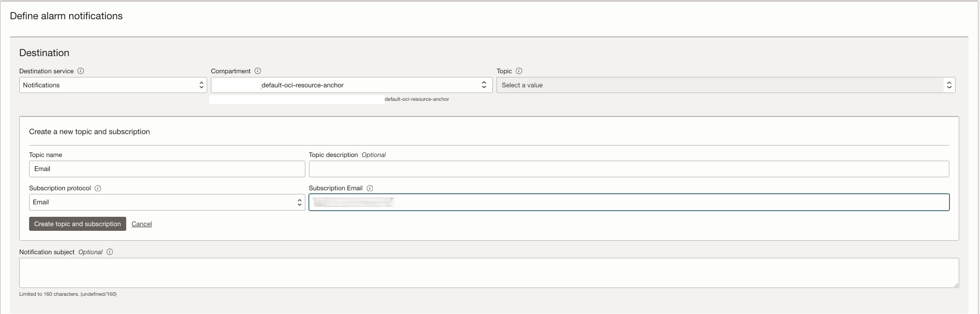The image size is (980, 314).
Task: Focus the Subscription Email field
Action: pyautogui.click(x=629, y=202)
